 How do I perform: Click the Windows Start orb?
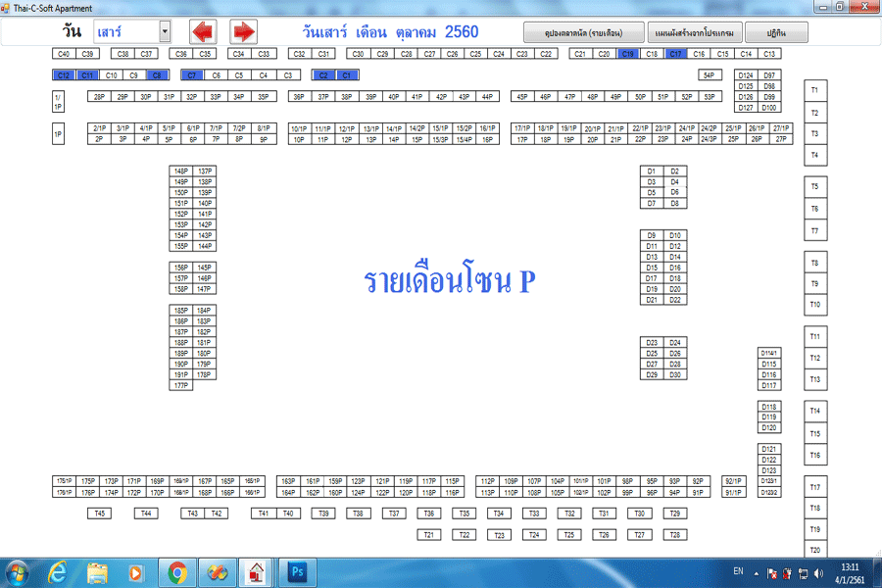(18, 571)
